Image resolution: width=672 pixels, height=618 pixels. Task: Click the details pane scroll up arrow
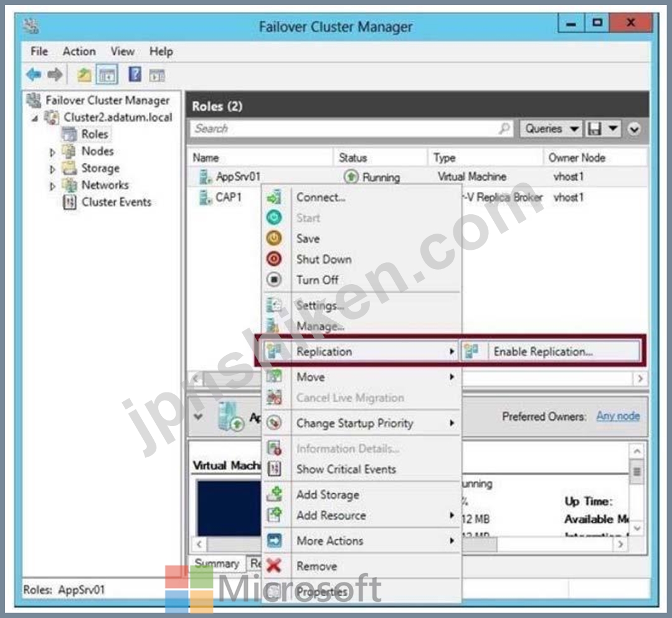click(x=637, y=451)
